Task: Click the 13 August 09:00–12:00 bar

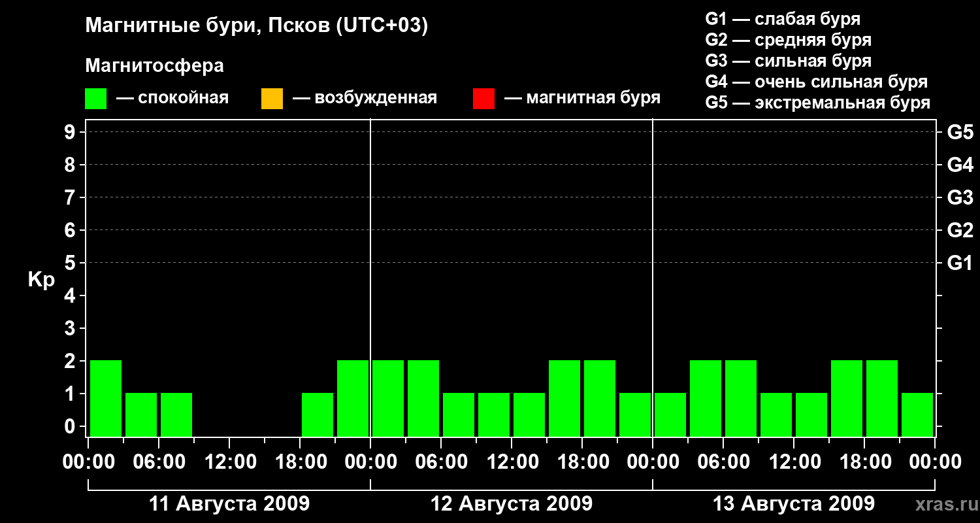Action: click(776, 414)
